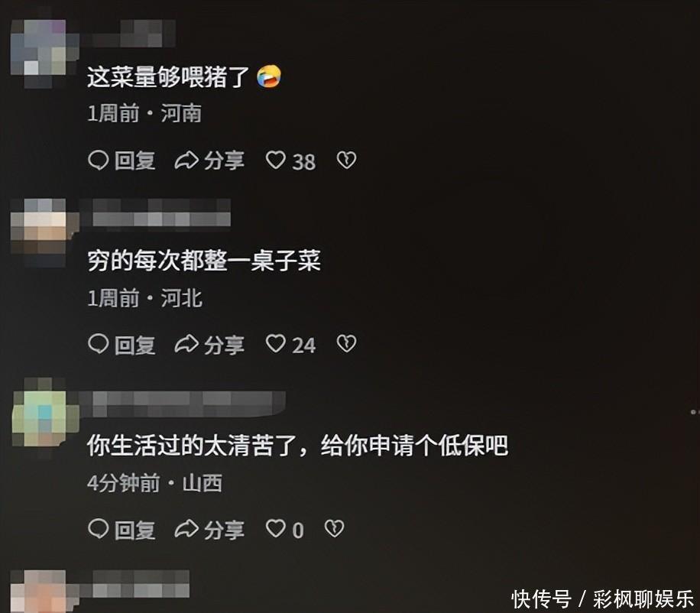Dislike the Henan comment via broken heart
700x613 pixels.
346,160
